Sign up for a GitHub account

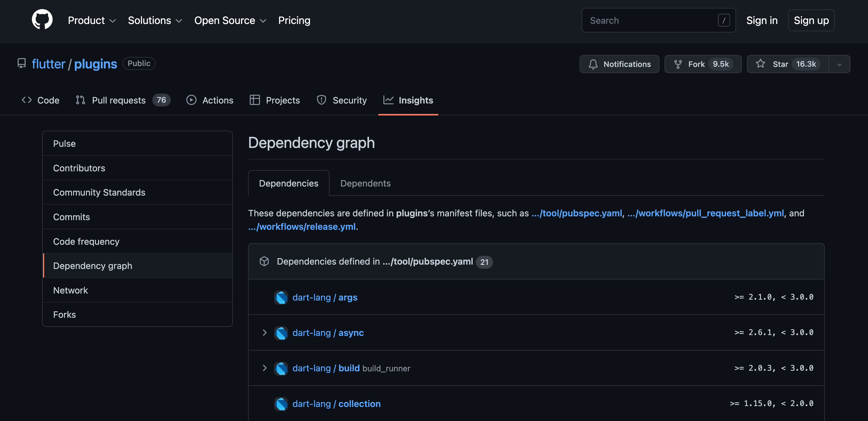point(811,20)
